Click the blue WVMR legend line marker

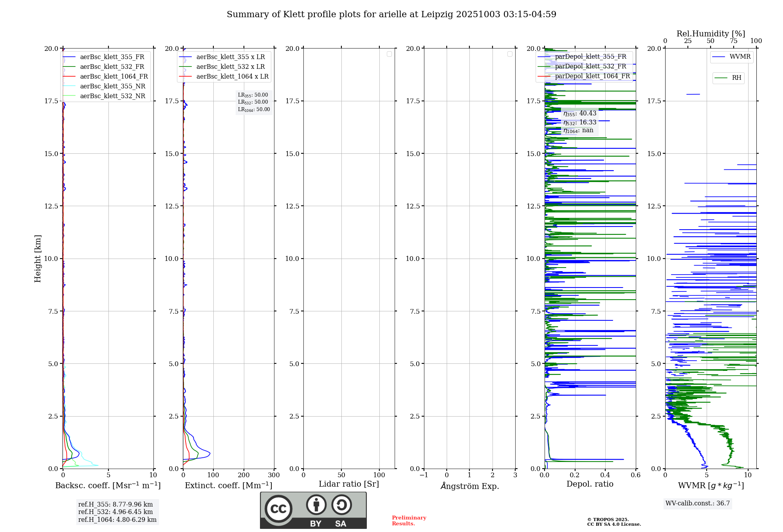pos(719,57)
